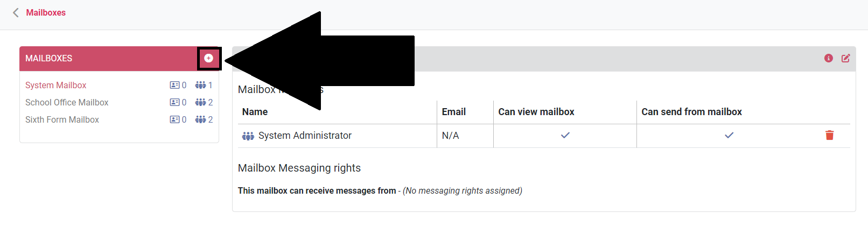868x248 pixels.
Task: Click System Mailbox contact card icon
Action: point(174,85)
